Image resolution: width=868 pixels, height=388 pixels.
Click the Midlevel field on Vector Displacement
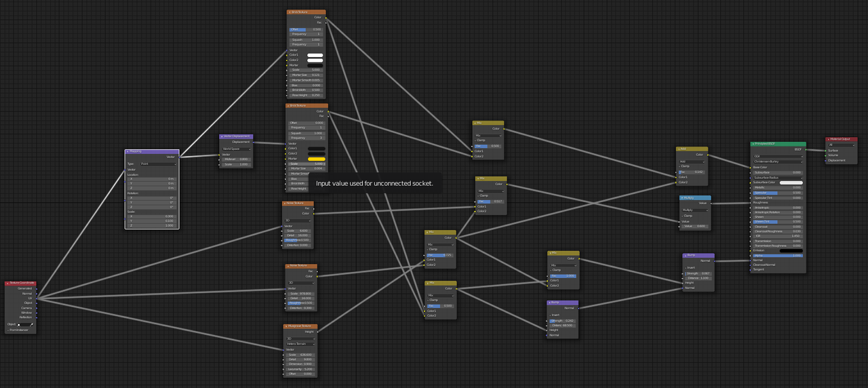[236, 159]
